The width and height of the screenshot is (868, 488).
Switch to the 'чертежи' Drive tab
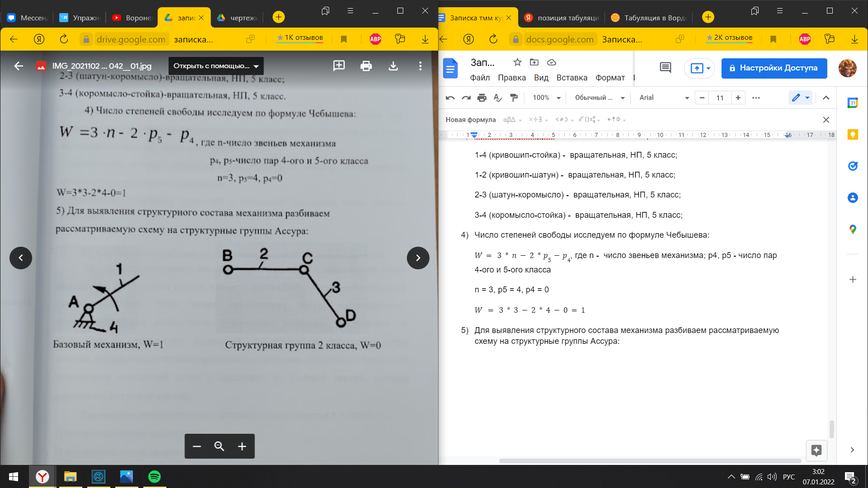[237, 18]
